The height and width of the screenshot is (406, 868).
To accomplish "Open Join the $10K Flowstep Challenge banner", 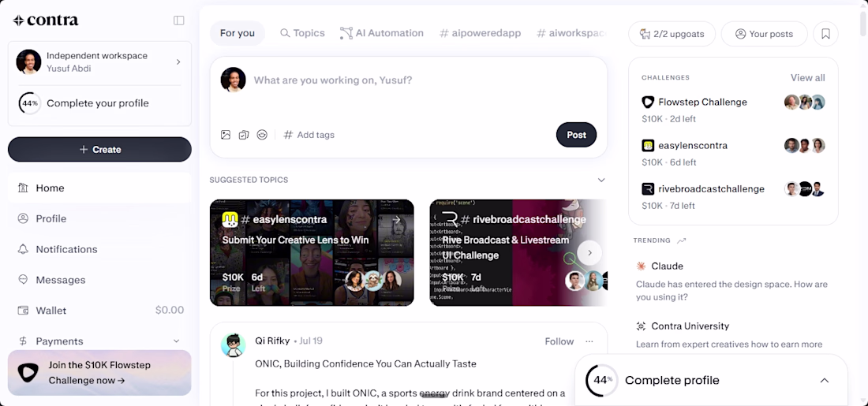I will (99, 373).
